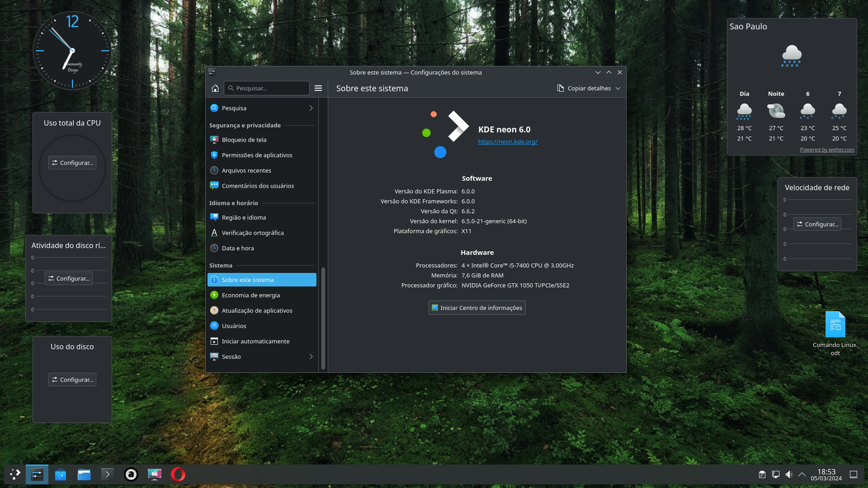Viewport: 868px width, 488px height.
Task: Click the sidebar vertical scrollbar
Action: [323, 318]
